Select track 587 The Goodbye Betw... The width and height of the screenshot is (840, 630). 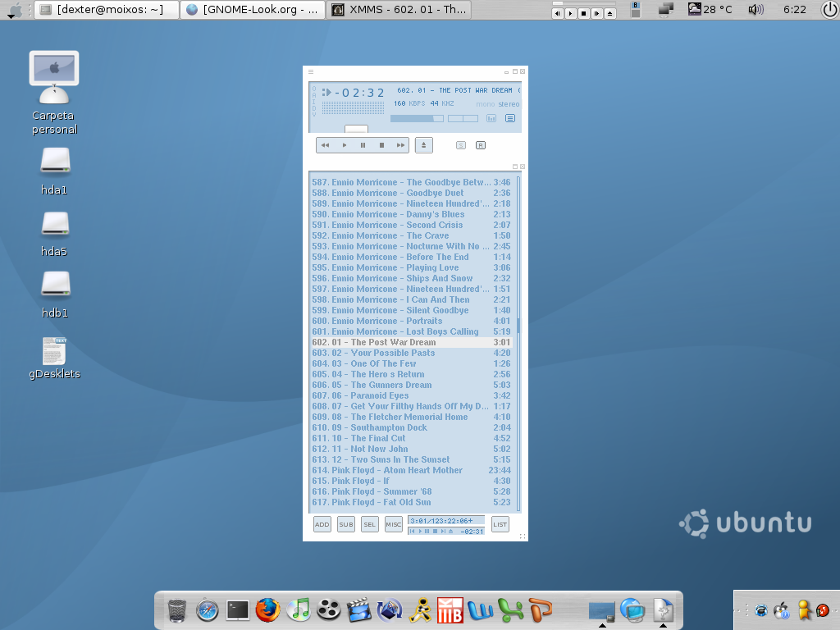click(412, 182)
